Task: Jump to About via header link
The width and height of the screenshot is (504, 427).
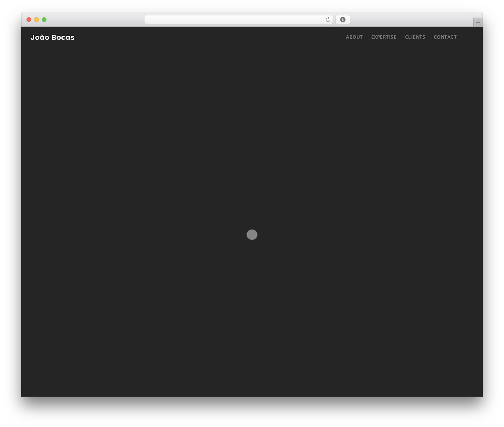Action: (354, 37)
